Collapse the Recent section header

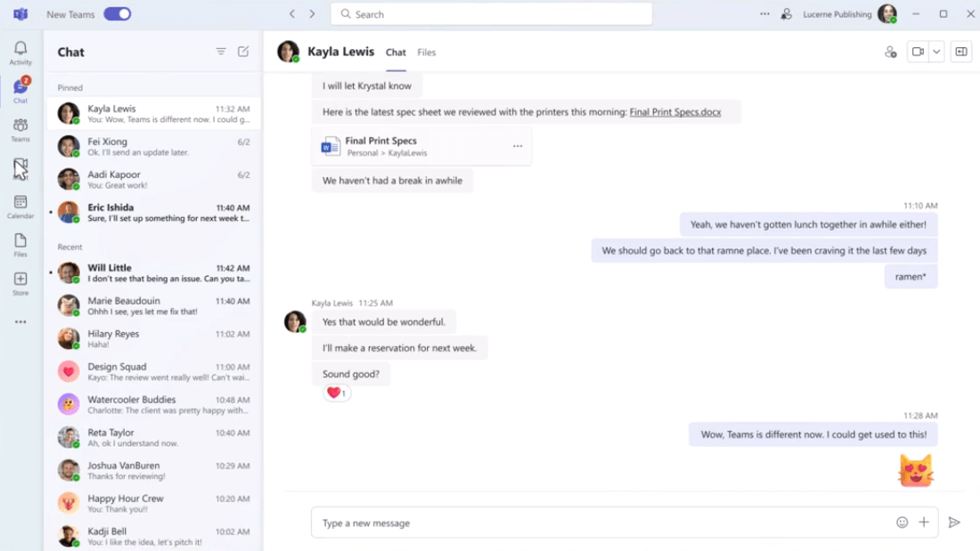70,247
